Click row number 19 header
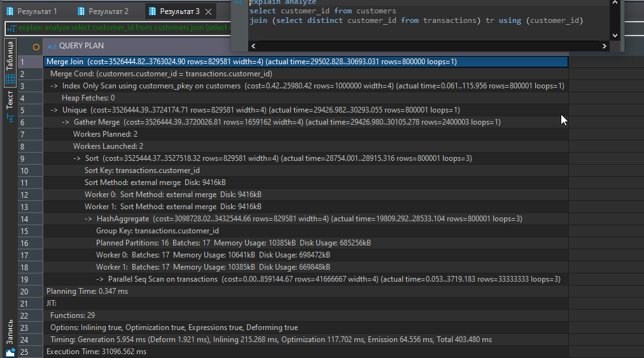The height and width of the screenshot is (358, 644). tap(31, 280)
